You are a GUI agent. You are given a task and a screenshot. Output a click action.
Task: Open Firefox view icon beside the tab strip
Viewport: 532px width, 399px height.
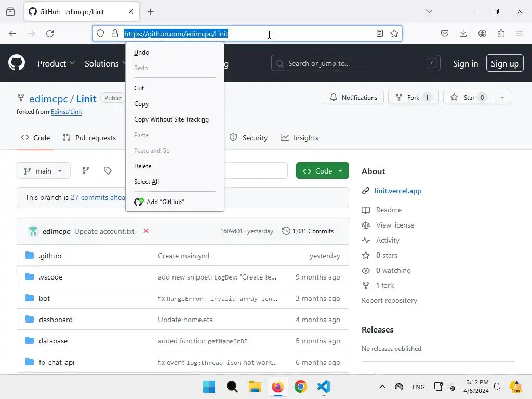click(x=10, y=11)
